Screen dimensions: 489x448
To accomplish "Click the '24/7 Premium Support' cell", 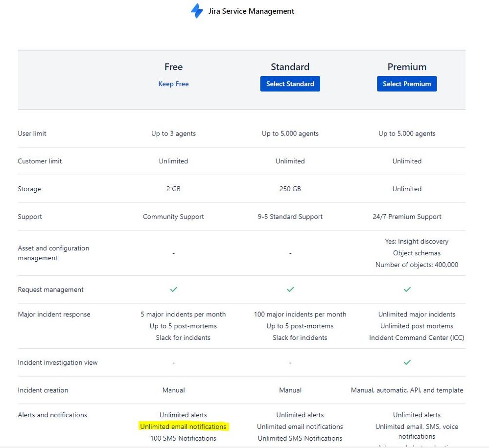I will pos(407,217).
